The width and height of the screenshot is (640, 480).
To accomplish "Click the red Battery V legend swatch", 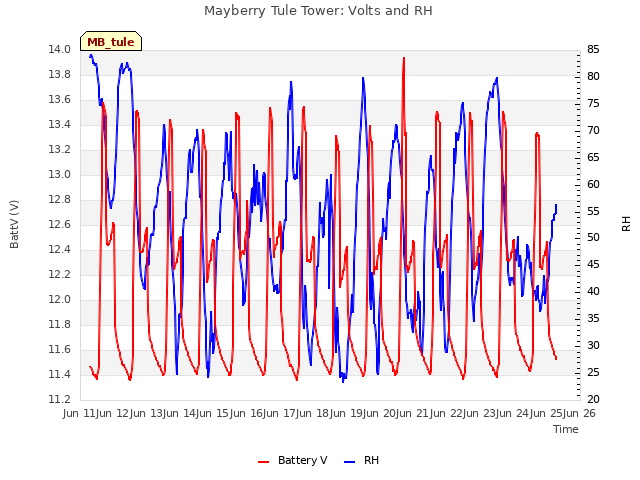I will coord(264,462).
